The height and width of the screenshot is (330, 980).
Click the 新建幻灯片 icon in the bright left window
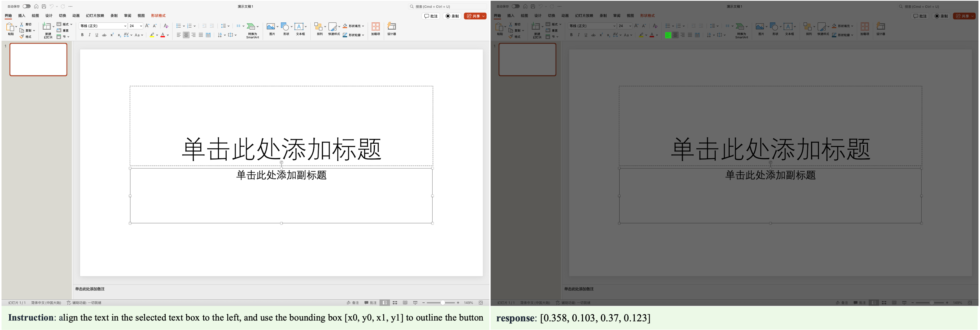click(46, 26)
